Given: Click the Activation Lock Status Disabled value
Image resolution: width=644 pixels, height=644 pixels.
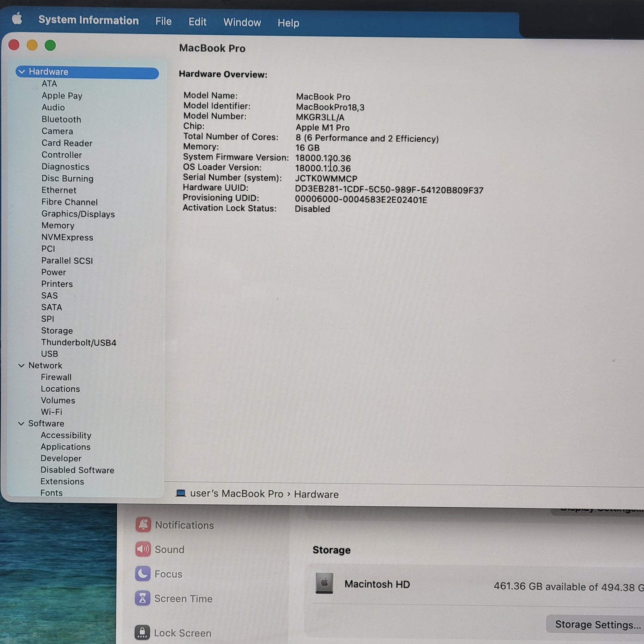Looking at the screenshot, I should [312, 209].
